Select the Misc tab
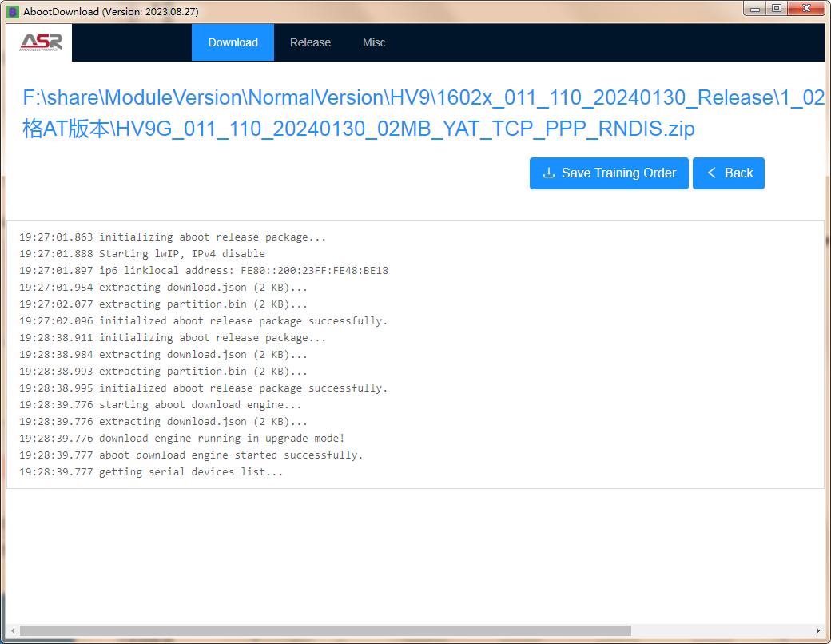Screen dimensions: 831x644 click(x=374, y=42)
